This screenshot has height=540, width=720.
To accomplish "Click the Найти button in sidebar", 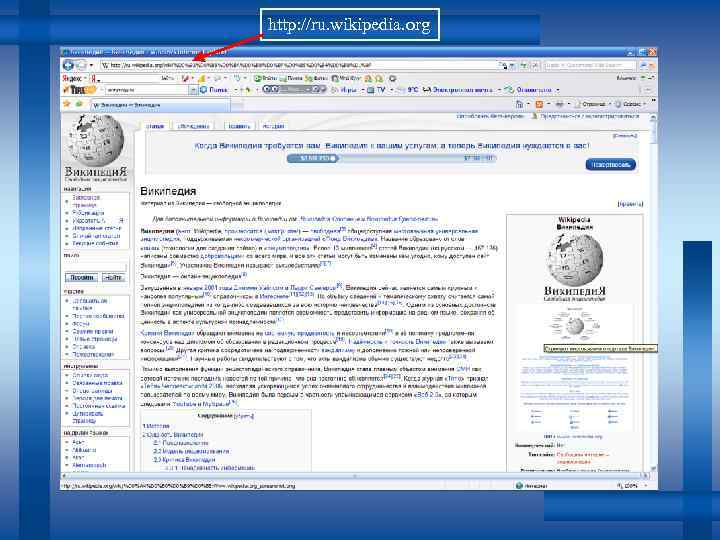I will pyautogui.click(x=113, y=277).
